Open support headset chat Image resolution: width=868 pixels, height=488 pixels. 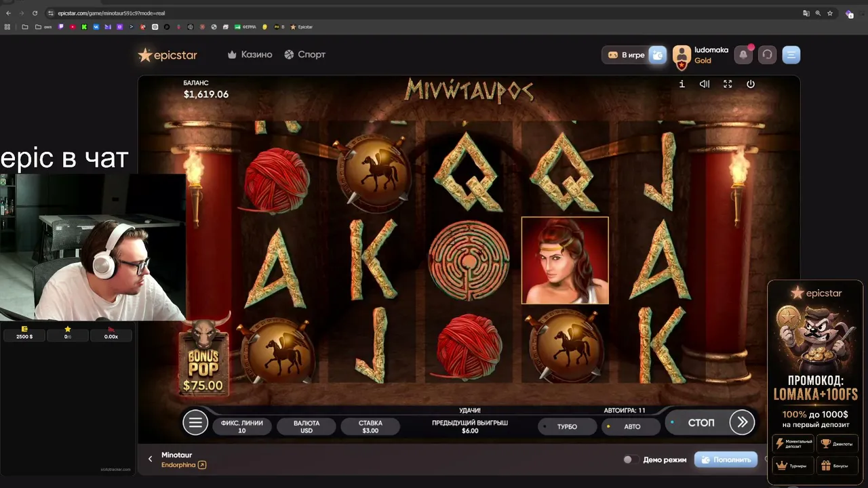(x=767, y=55)
